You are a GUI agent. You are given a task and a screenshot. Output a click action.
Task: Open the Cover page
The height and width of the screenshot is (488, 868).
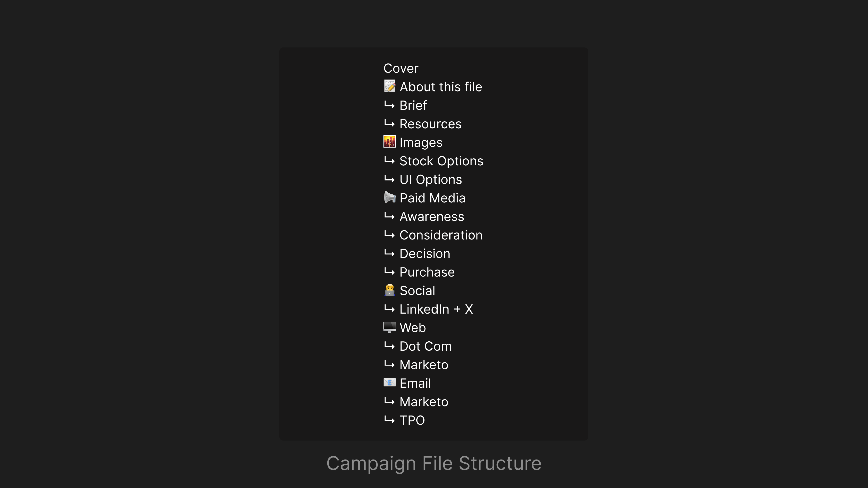pos(401,68)
